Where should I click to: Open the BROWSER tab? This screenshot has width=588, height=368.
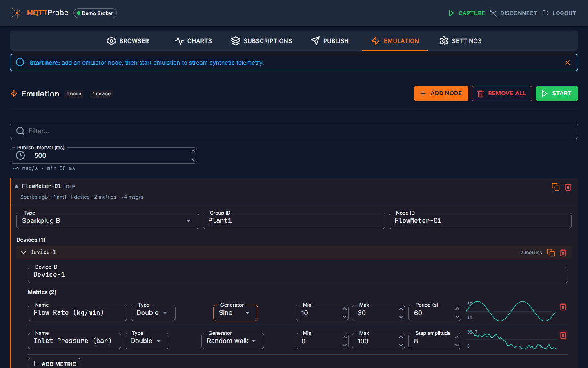[128, 41]
